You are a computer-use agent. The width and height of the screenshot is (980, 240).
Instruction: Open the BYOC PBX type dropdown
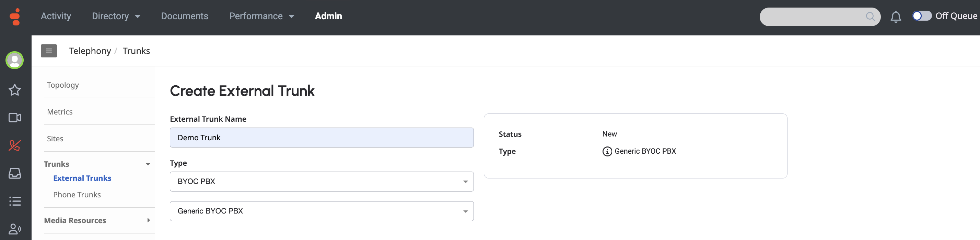(322, 181)
